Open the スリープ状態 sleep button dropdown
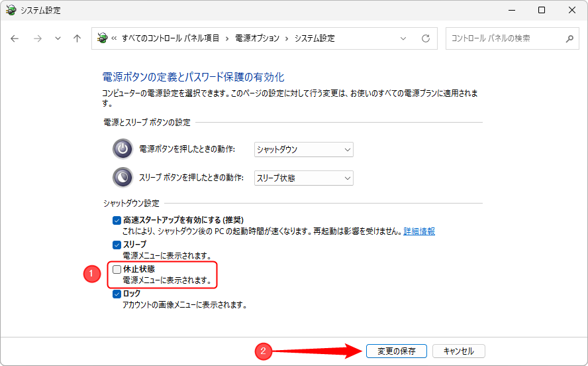The image size is (588, 366). tap(304, 178)
